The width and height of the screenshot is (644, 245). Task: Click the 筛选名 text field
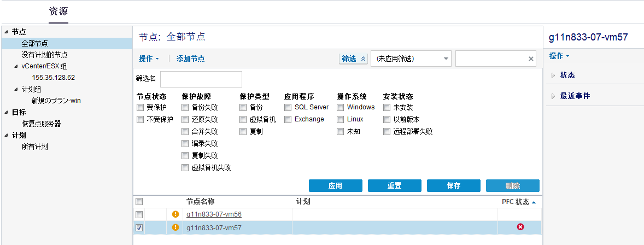[201, 79]
